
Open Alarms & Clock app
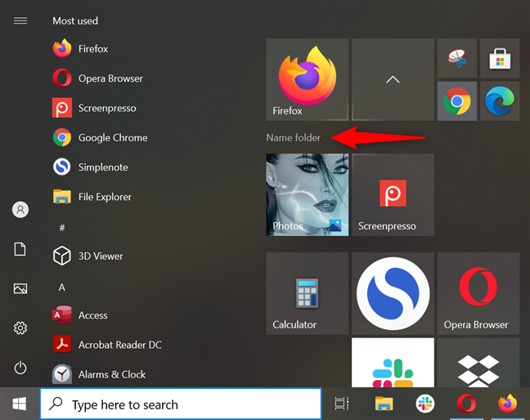tap(99, 374)
